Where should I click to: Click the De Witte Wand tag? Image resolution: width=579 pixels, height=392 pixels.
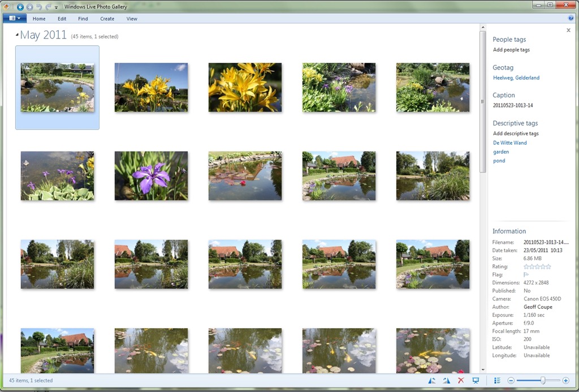tap(509, 143)
